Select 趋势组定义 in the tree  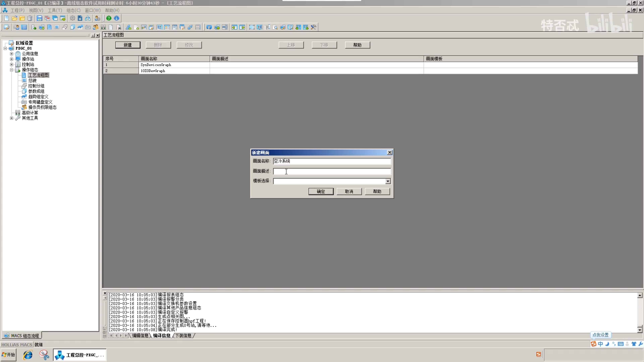[38, 96]
